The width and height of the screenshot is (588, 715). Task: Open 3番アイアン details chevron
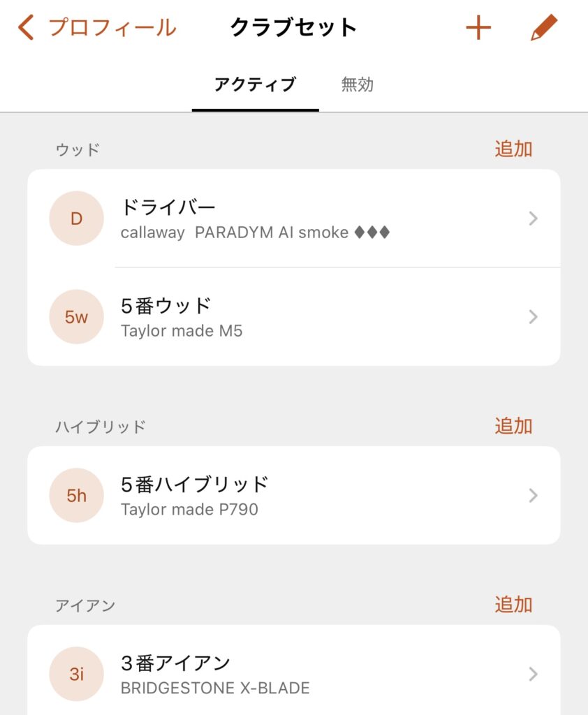pyautogui.click(x=534, y=675)
